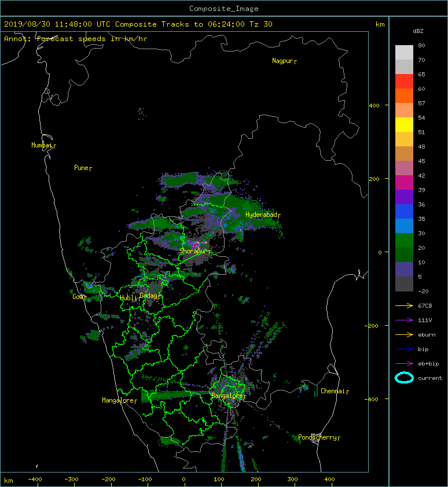Image resolution: width=448 pixels, height=487 pixels.
Task: Pick the dark gray 5 dBZ swatch
Action: point(404,284)
